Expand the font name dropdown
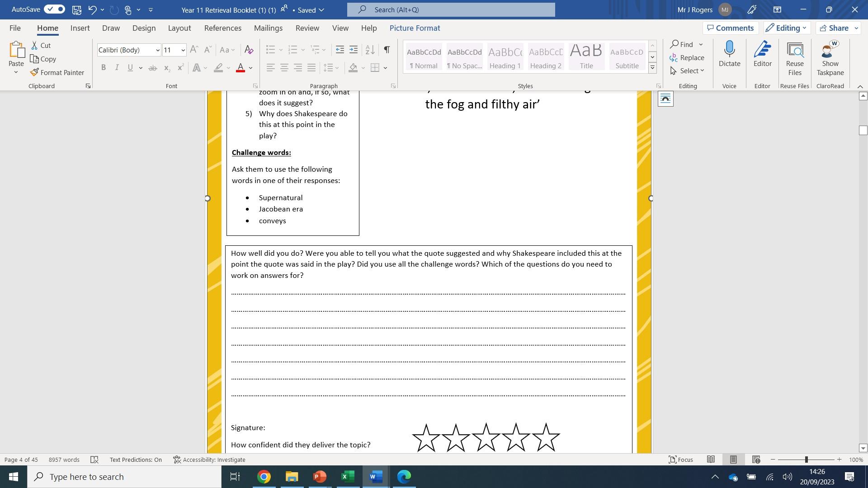Image resolution: width=868 pixels, height=488 pixels. tap(157, 50)
